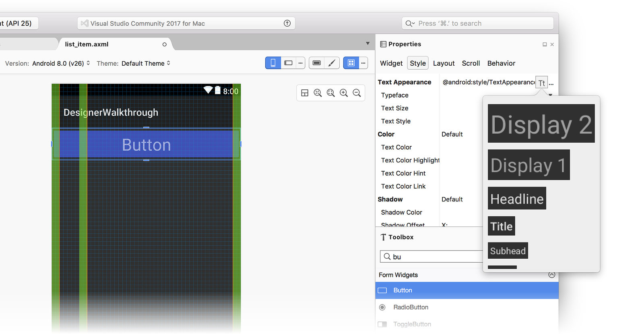Click the Toolbox panel icon
This screenshot has width=644, height=334.
pyautogui.click(x=383, y=237)
